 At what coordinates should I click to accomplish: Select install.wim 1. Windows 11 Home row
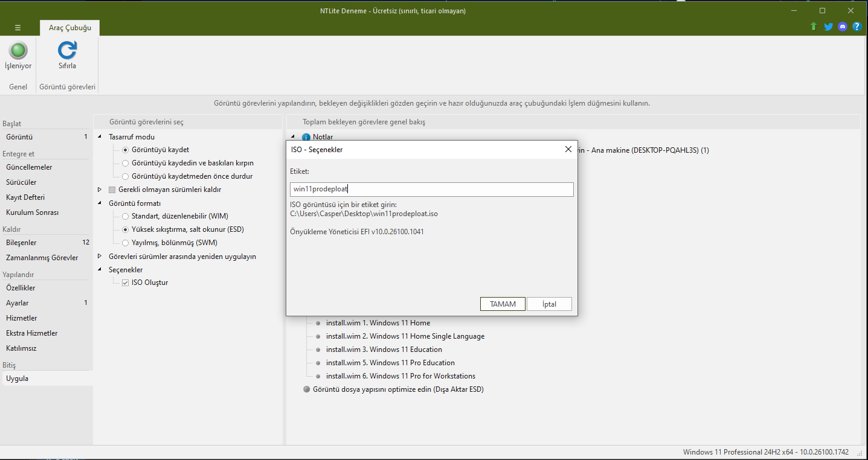point(378,323)
